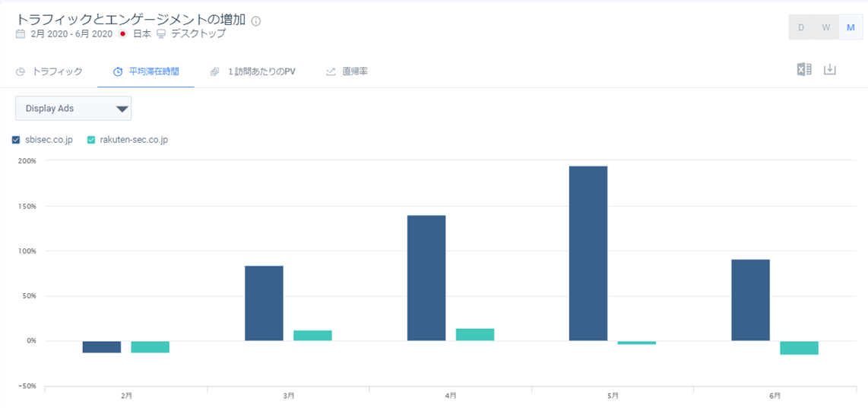Uncheck the sbisec.co.jp legend checkbox
Image resolution: width=868 pixels, height=408 pixels.
[16, 140]
